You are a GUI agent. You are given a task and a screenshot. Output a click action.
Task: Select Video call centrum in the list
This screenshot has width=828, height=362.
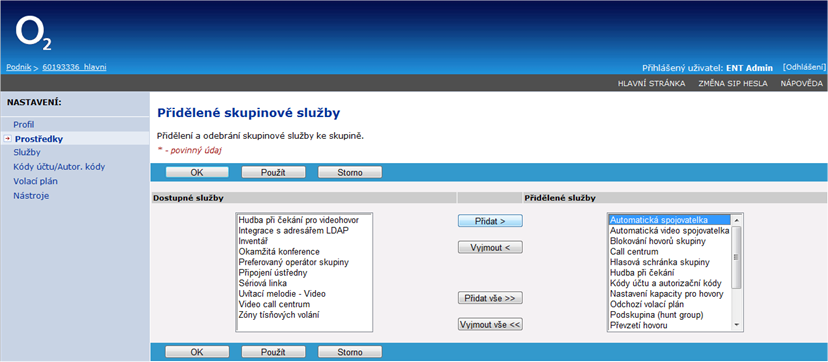274,304
